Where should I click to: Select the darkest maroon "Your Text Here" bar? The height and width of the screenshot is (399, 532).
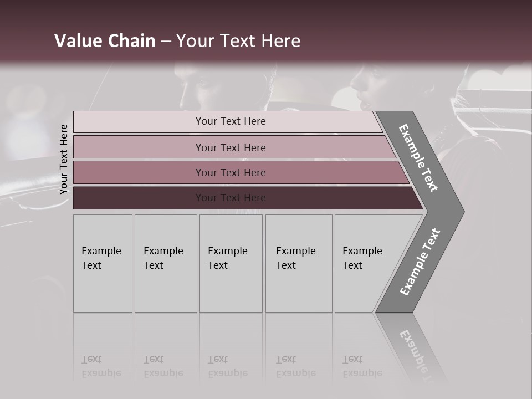point(231,198)
